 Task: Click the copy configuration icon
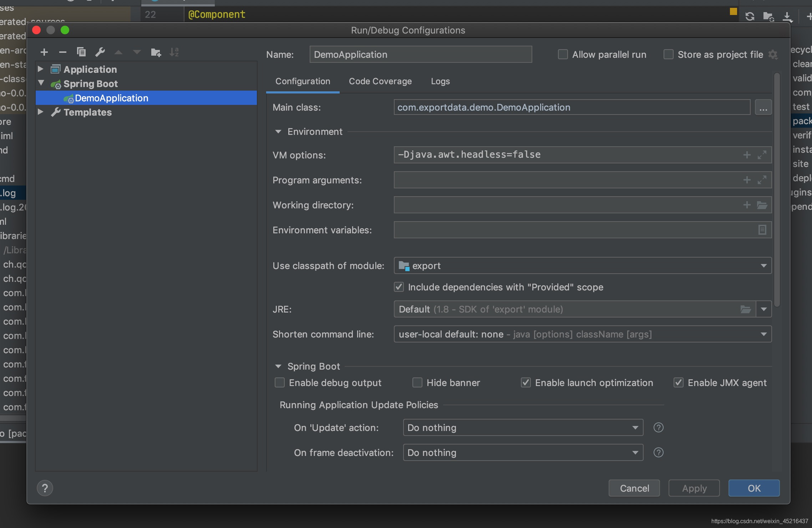[81, 52]
